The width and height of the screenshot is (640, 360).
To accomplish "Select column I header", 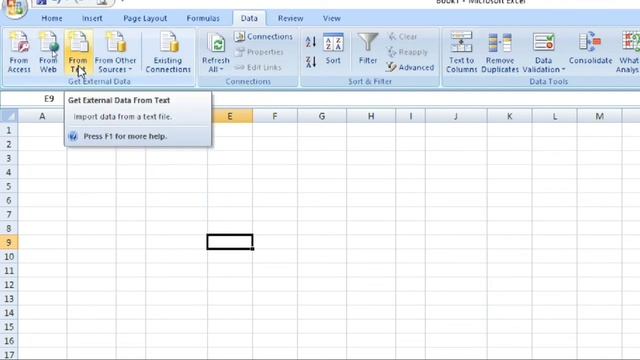I will (x=411, y=116).
